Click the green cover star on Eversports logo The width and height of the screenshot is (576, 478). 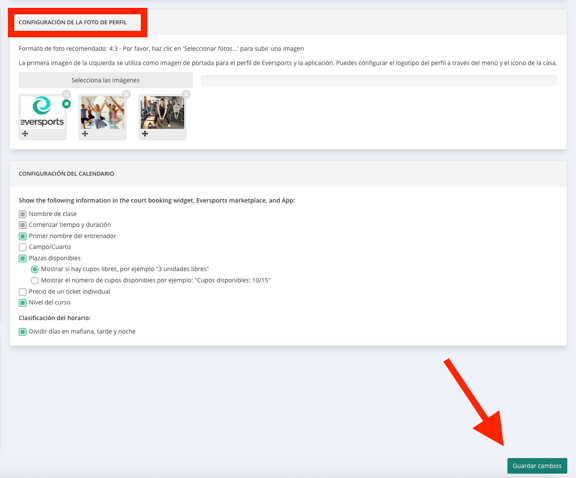point(66,104)
